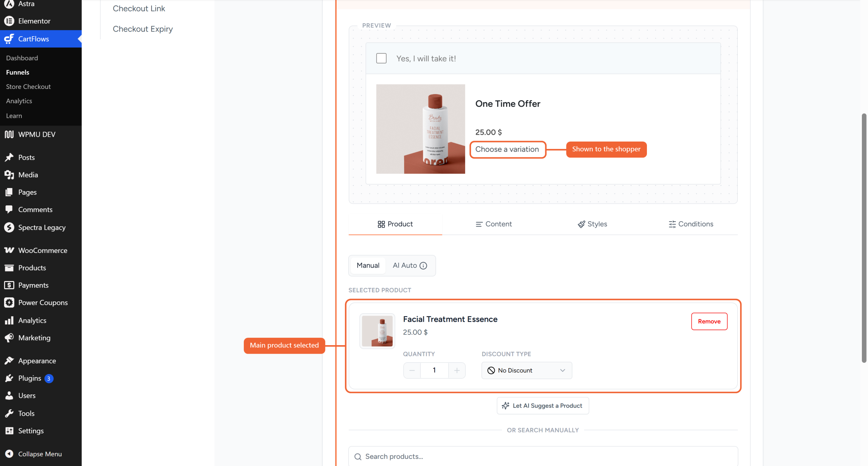Click the Elementor icon in sidebar

tap(9, 21)
